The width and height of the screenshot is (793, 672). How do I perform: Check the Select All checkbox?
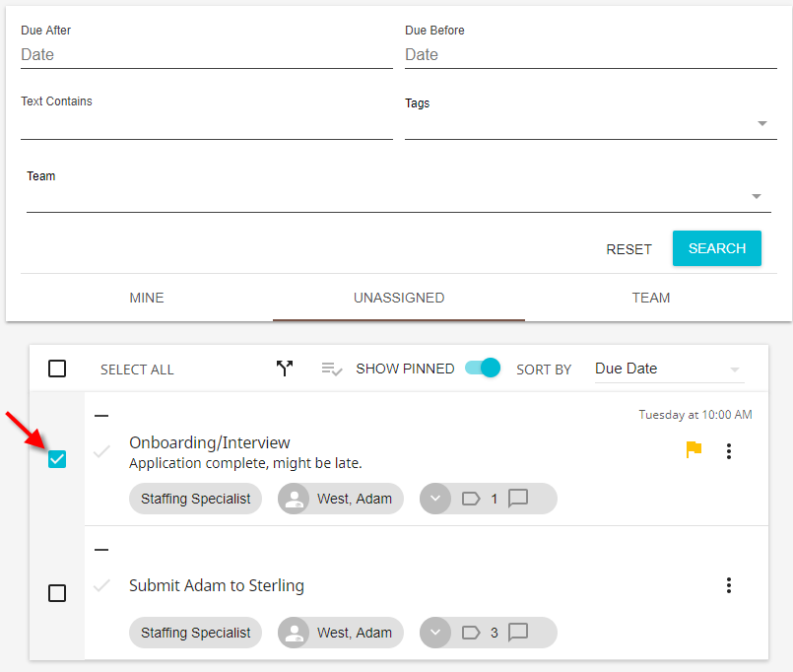click(57, 369)
